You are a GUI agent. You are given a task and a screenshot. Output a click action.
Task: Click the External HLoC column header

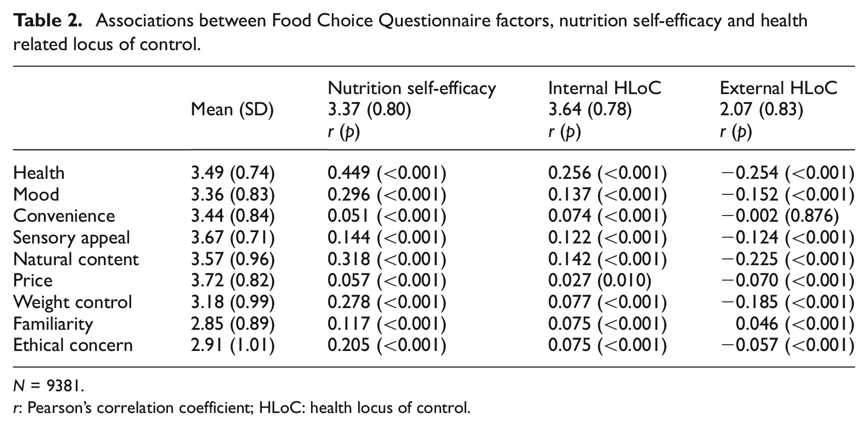click(x=779, y=88)
